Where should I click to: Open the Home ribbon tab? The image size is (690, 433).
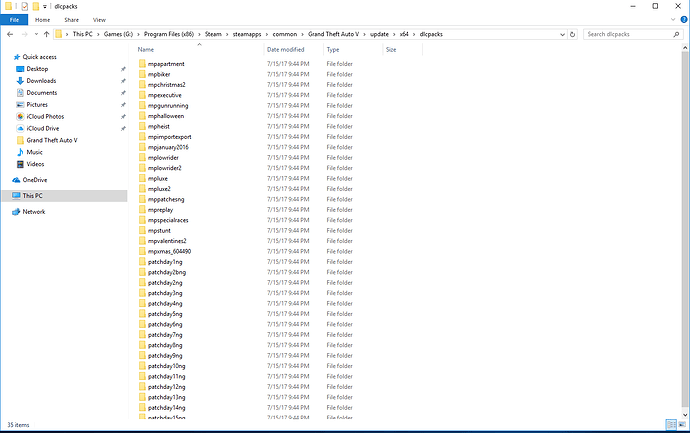tap(42, 20)
